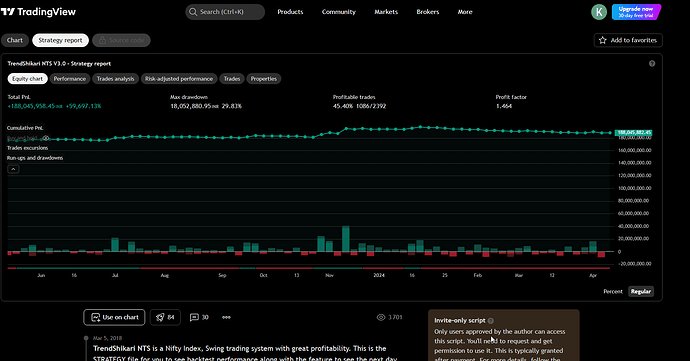Click the Use on chart button
This screenshot has height=361, width=690.
click(114, 317)
